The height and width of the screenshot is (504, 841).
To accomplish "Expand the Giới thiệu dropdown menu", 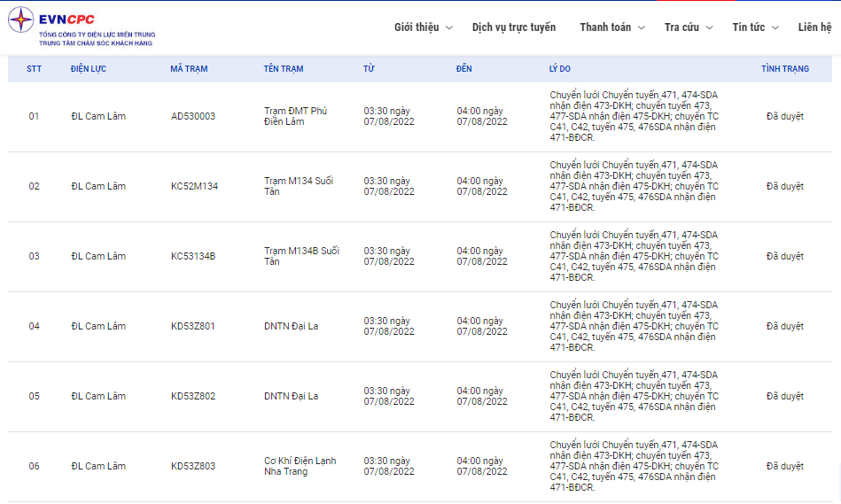I will click(x=423, y=27).
